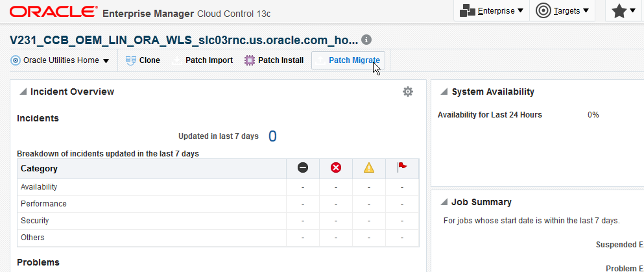
Task: Click the Problems heading
Action: pyautogui.click(x=38, y=262)
